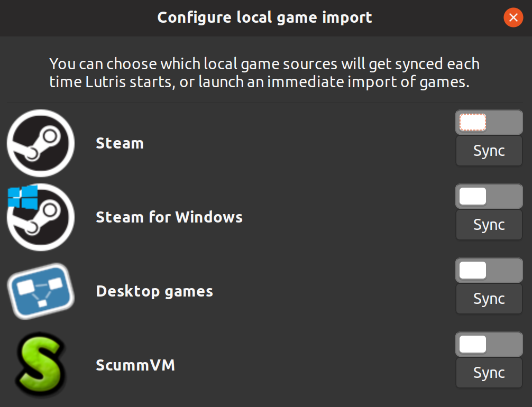
Task: Click the Desktop games label
Action: (154, 291)
